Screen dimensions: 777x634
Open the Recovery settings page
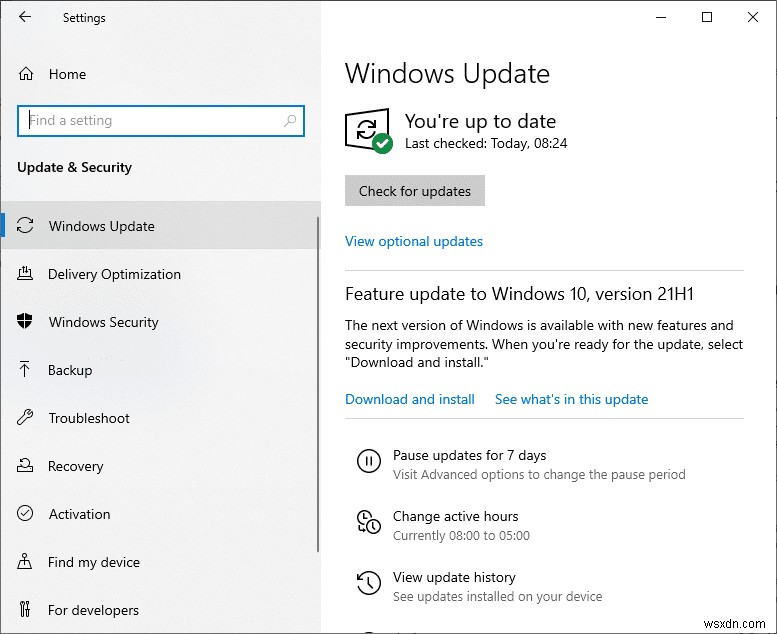coord(75,466)
